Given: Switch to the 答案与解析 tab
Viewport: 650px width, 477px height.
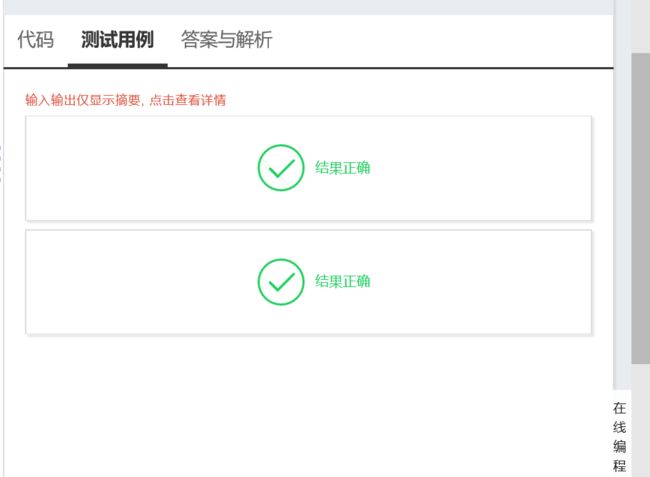Looking at the screenshot, I should (226, 40).
